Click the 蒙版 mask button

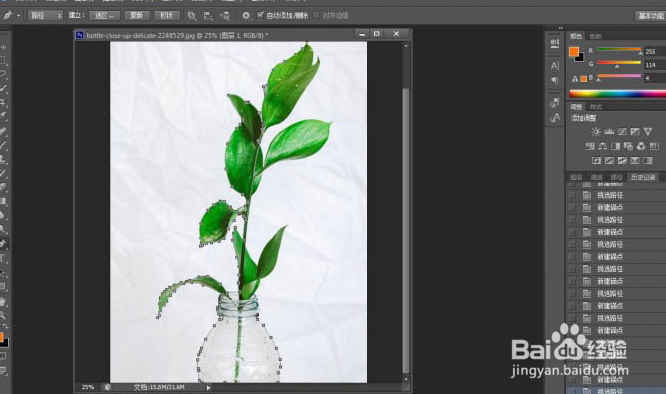click(137, 16)
